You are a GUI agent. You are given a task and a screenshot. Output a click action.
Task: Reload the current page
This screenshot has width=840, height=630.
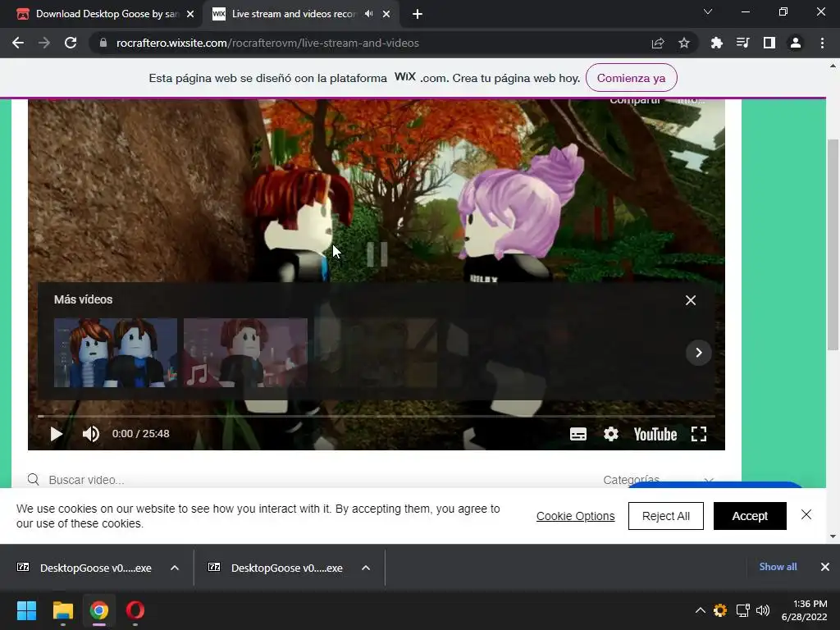pyautogui.click(x=71, y=43)
